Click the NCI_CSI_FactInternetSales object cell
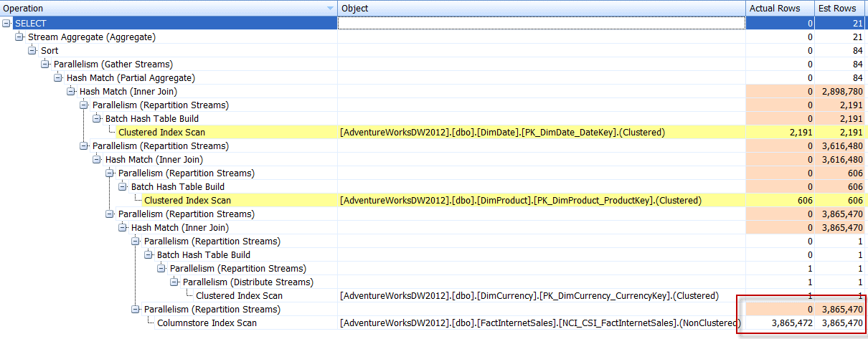The height and width of the screenshot is (339, 868). coord(542,323)
